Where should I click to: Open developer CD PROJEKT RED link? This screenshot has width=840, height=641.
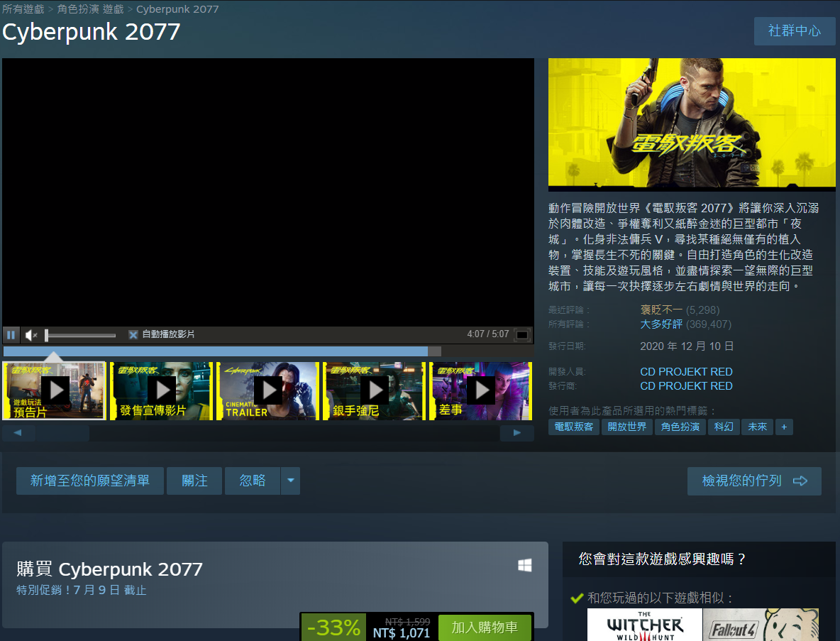pos(686,371)
